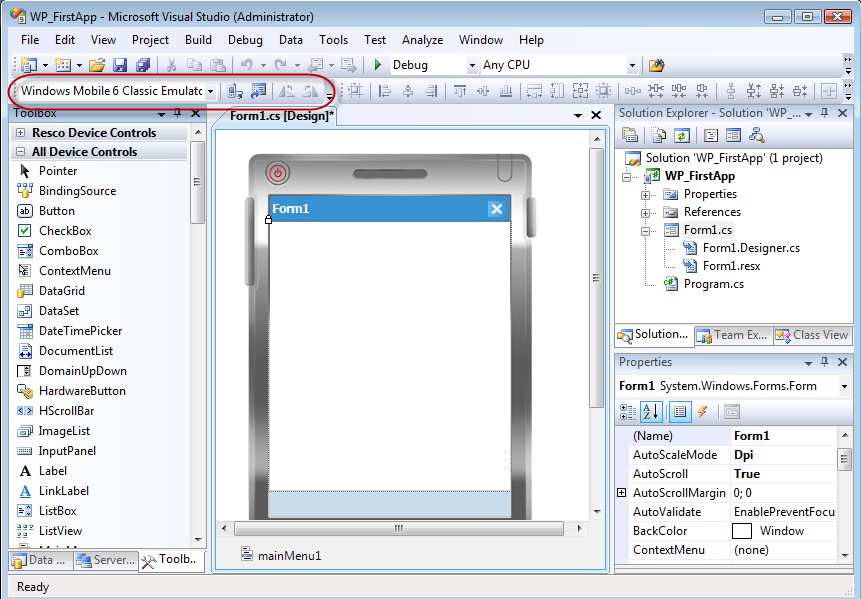Pin the Solution Explorer panel
The image size is (861, 599).
825,113
